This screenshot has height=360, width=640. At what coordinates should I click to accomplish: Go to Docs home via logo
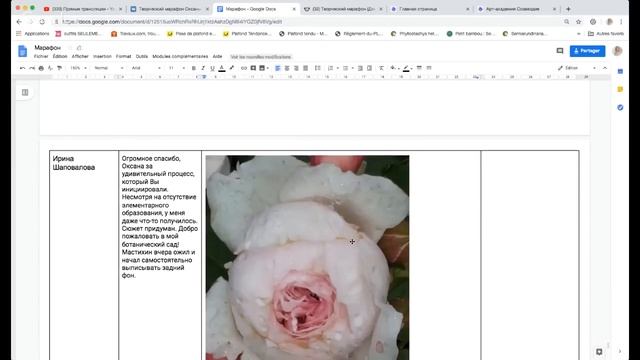[x=23, y=51]
